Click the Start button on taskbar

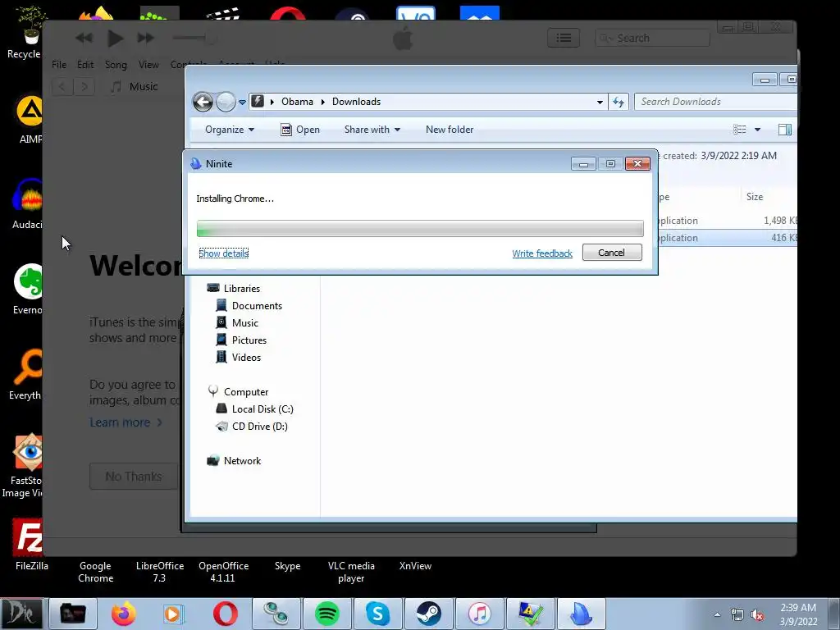click(x=21, y=614)
